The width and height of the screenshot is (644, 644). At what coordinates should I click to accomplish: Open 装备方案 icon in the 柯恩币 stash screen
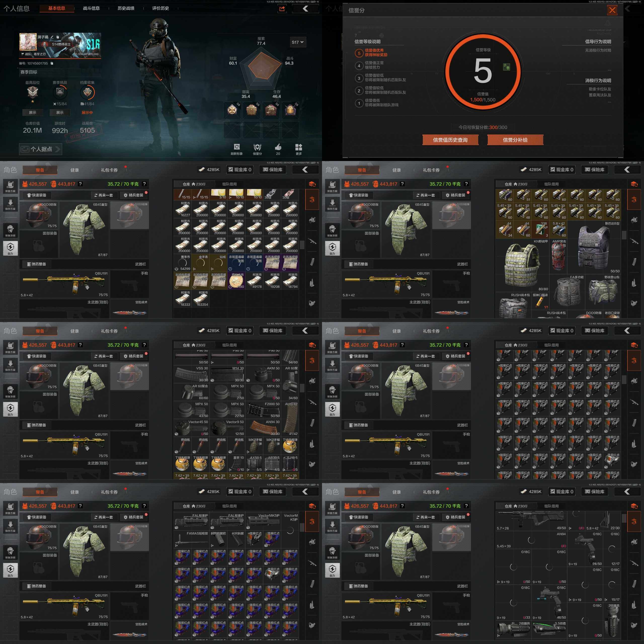pos(10,187)
